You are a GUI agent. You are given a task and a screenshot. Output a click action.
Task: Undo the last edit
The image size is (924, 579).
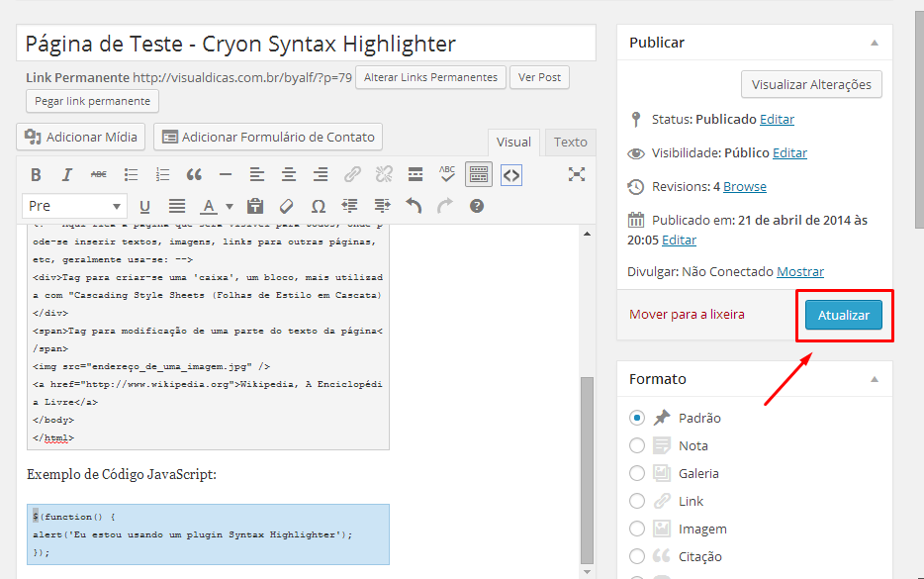coord(414,207)
